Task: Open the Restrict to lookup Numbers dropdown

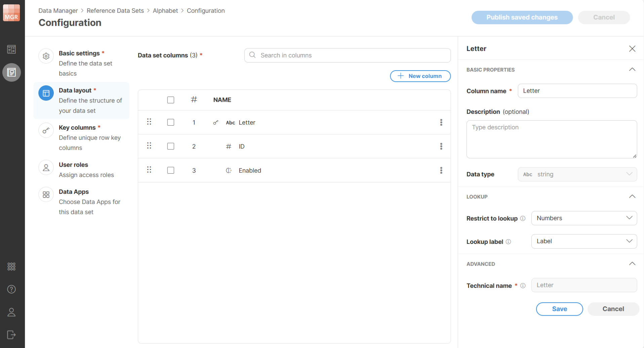Action: [584, 218]
